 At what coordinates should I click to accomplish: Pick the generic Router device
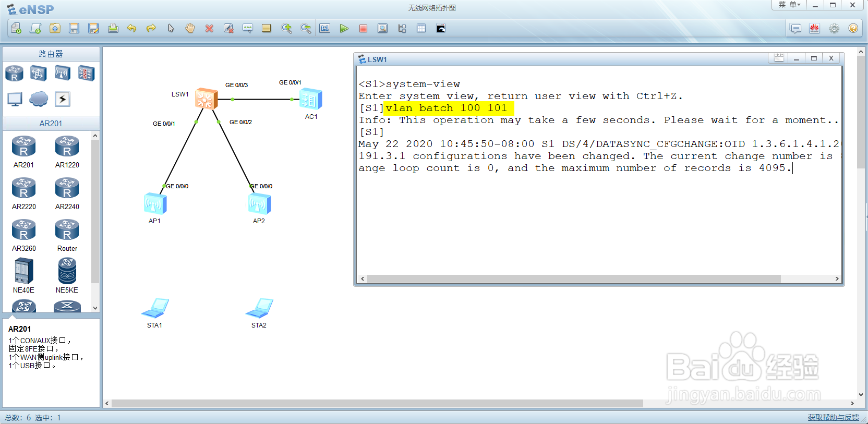click(67, 235)
